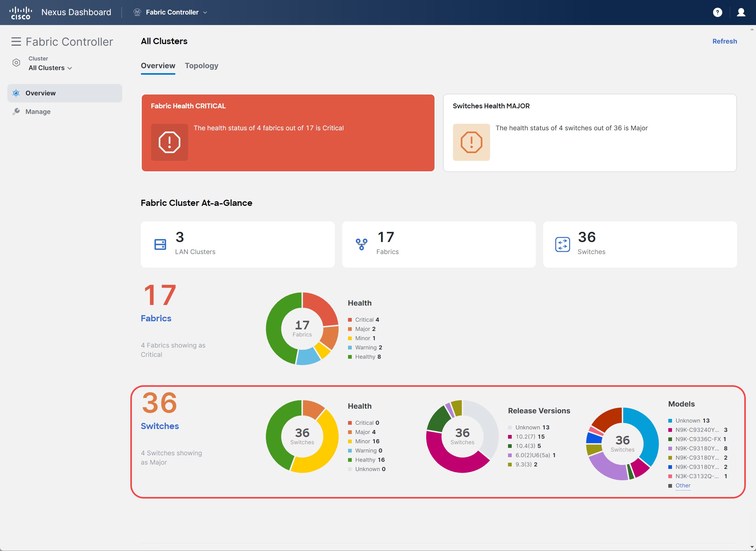The width and height of the screenshot is (756, 551).
Task: Click the Cisco logo
Action: click(x=21, y=13)
